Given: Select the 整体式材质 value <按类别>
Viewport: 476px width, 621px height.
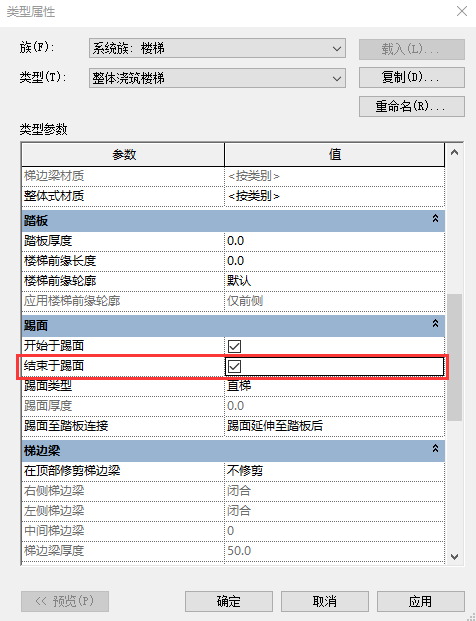Looking at the screenshot, I should [x=334, y=196].
